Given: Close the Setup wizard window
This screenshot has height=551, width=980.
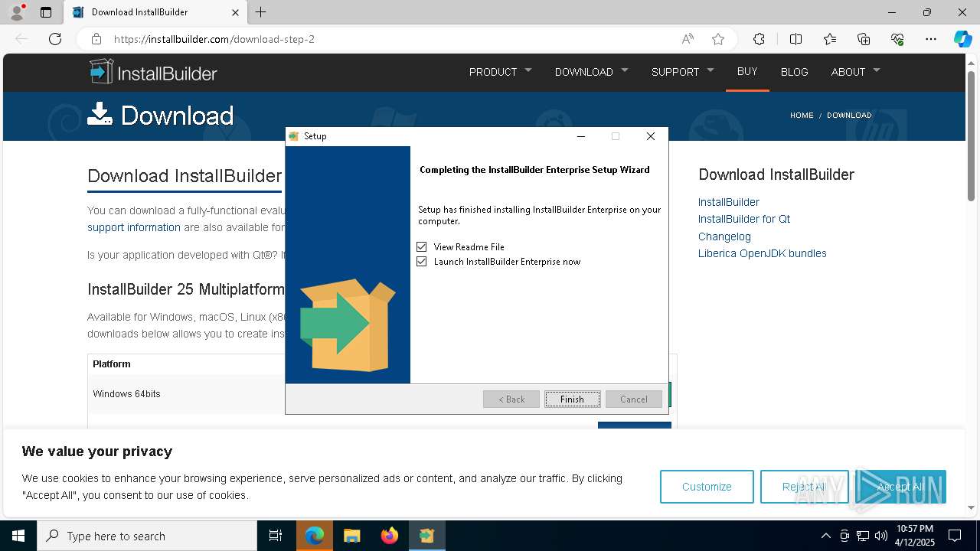Looking at the screenshot, I should pos(651,136).
